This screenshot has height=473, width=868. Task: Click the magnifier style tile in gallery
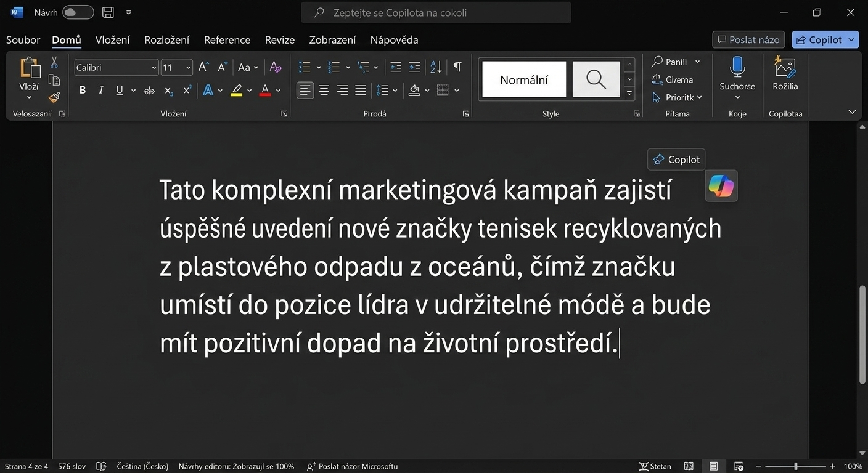596,79
